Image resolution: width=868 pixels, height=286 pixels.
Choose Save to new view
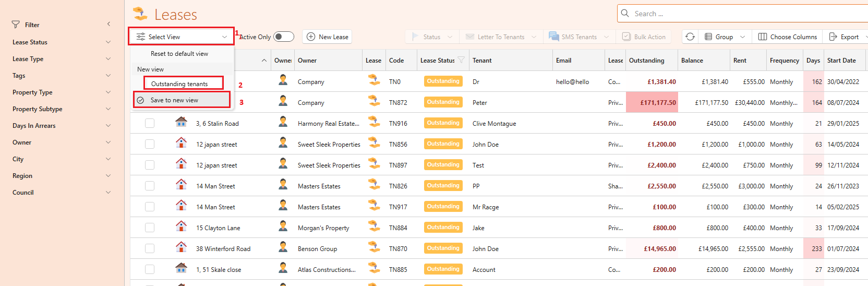(x=175, y=100)
